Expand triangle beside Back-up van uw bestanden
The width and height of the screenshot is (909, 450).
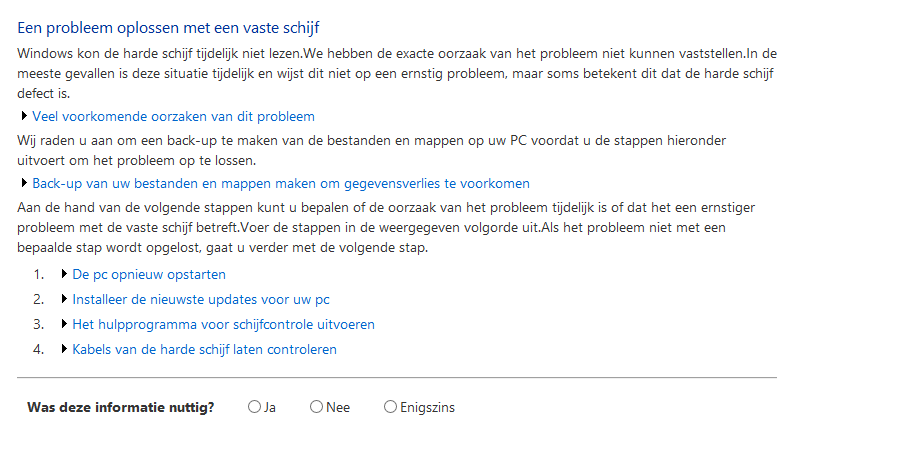pyautogui.click(x=24, y=183)
